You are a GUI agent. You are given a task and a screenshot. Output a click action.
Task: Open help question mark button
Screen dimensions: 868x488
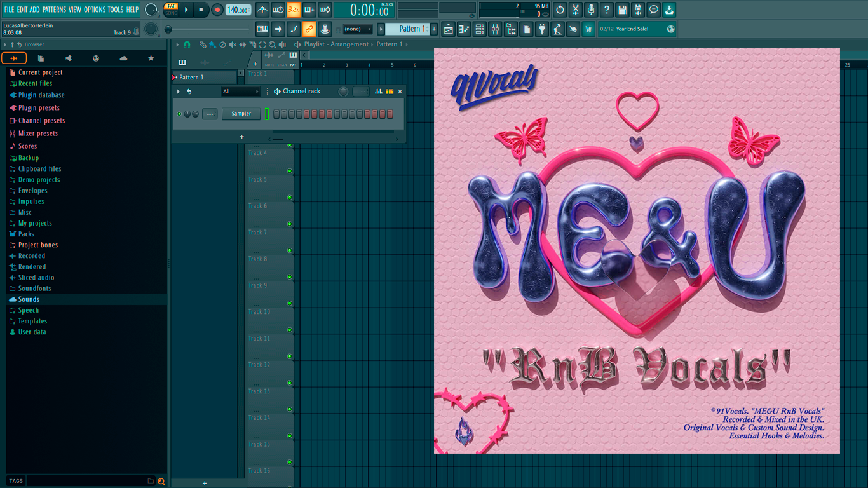tap(607, 10)
